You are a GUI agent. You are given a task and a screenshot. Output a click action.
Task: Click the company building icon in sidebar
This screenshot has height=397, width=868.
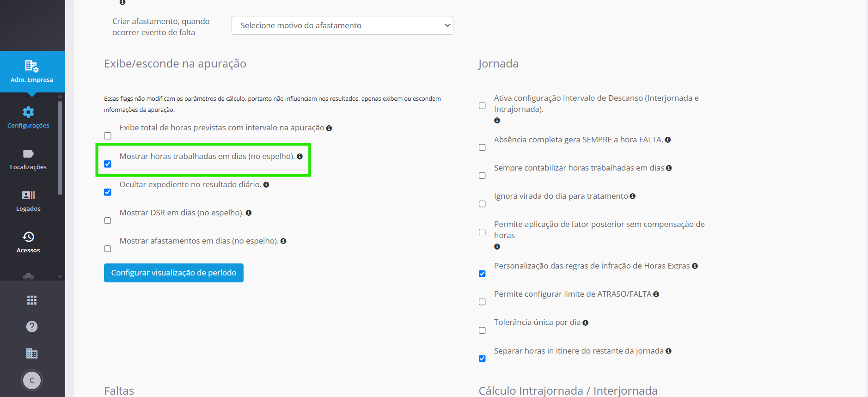pos(32,354)
